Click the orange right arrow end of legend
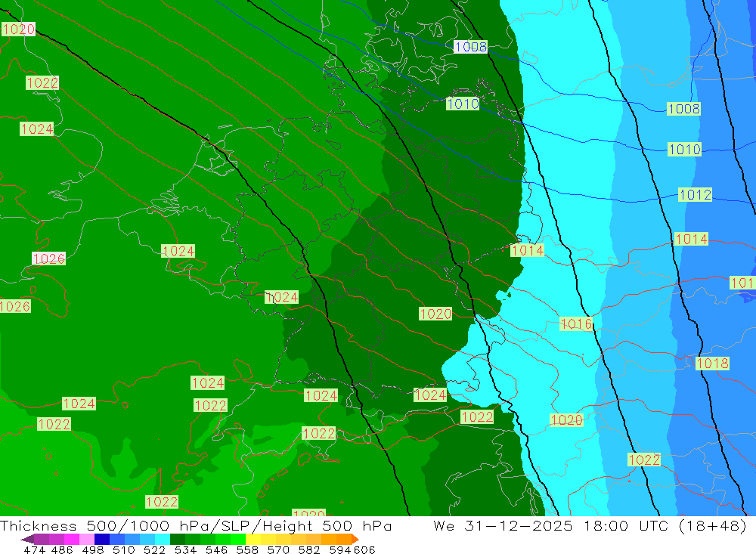 tap(355, 539)
